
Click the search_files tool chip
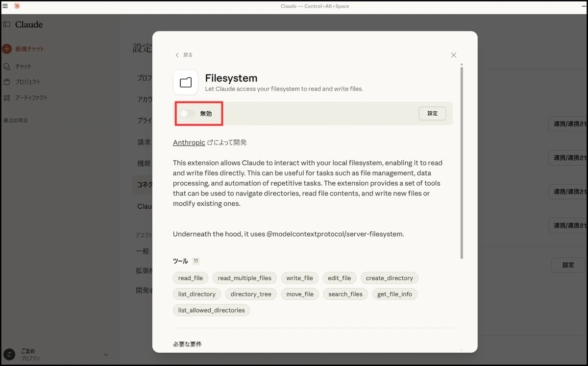tap(345, 294)
